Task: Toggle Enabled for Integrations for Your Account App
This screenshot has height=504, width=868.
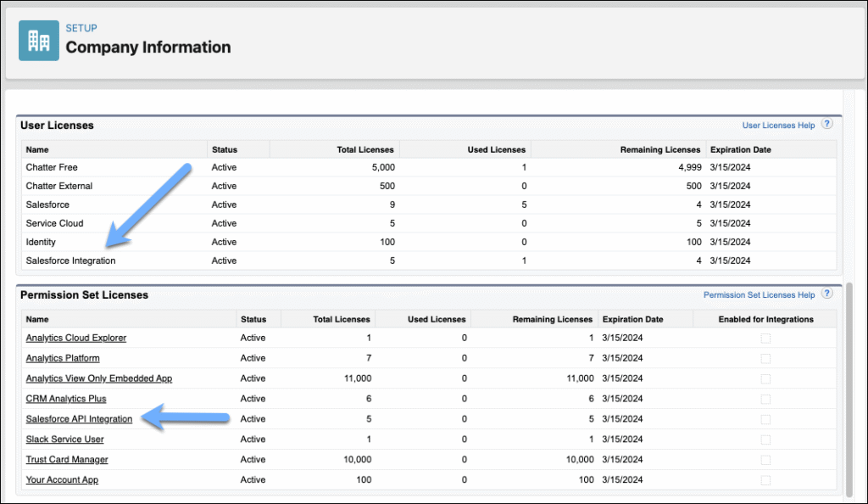Action: pos(765,480)
